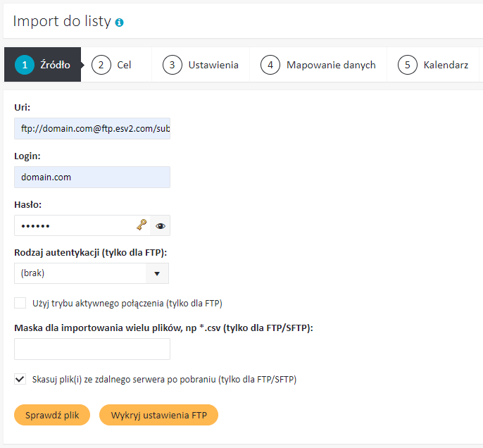Click the Wykryj ustawienia FTP button
This screenshot has width=483, height=448.
pyautogui.click(x=158, y=415)
